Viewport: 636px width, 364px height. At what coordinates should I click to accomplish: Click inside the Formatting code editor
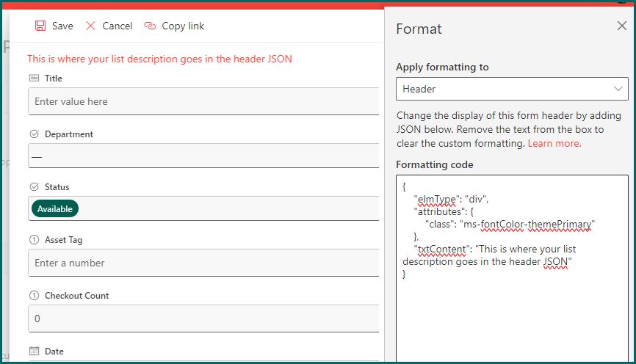pos(512,316)
